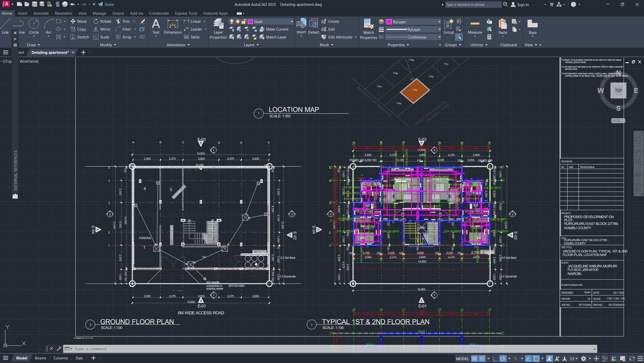Click the Measure utility tool
This screenshot has height=363, width=644.
pos(475,27)
